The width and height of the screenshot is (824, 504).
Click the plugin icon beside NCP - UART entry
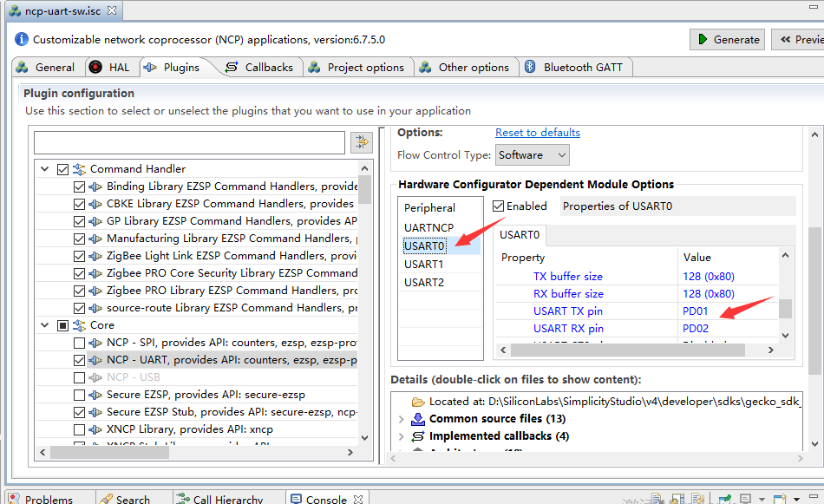[x=95, y=359]
